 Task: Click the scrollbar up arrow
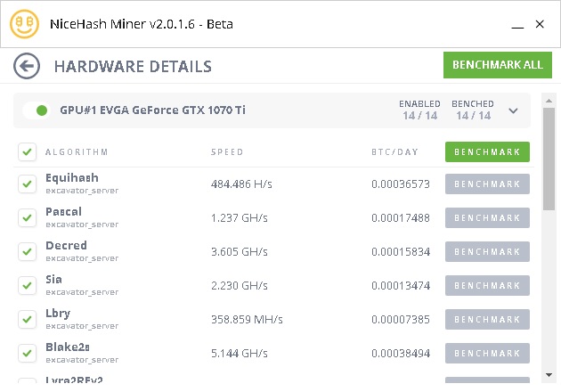pos(549,101)
